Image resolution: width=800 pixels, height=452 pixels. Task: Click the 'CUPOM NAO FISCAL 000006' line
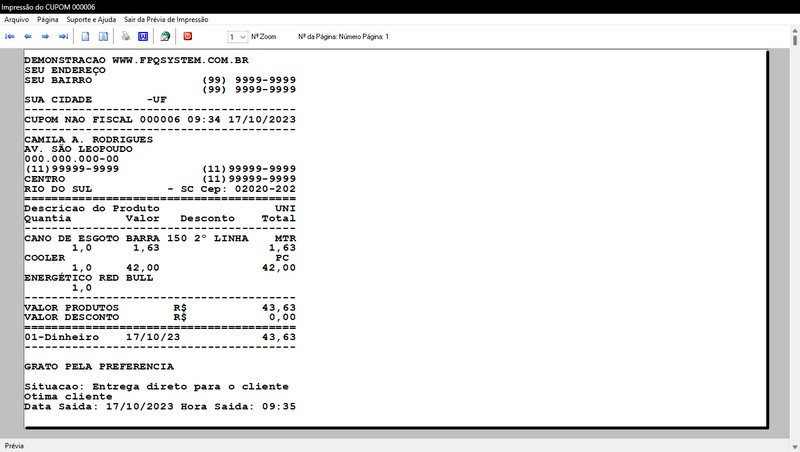(160, 119)
